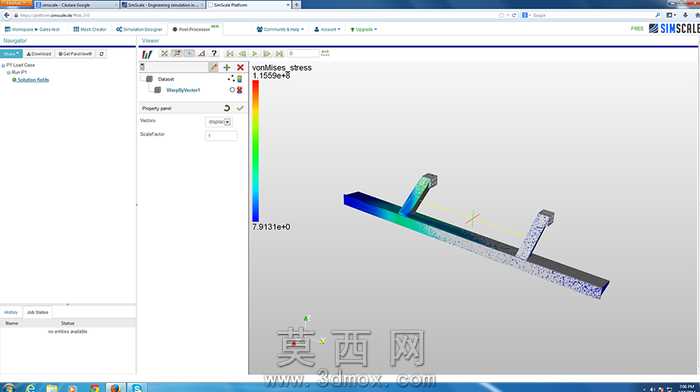Open the Simulation Designer tab
The width and height of the screenshot is (700, 392).
click(x=139, y=29)
